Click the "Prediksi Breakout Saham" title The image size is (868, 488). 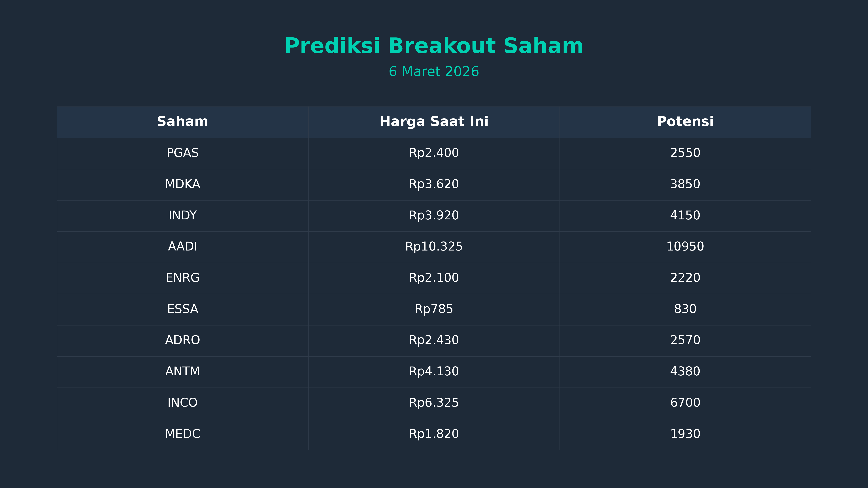pyautogui.click(x=434, y=46)
